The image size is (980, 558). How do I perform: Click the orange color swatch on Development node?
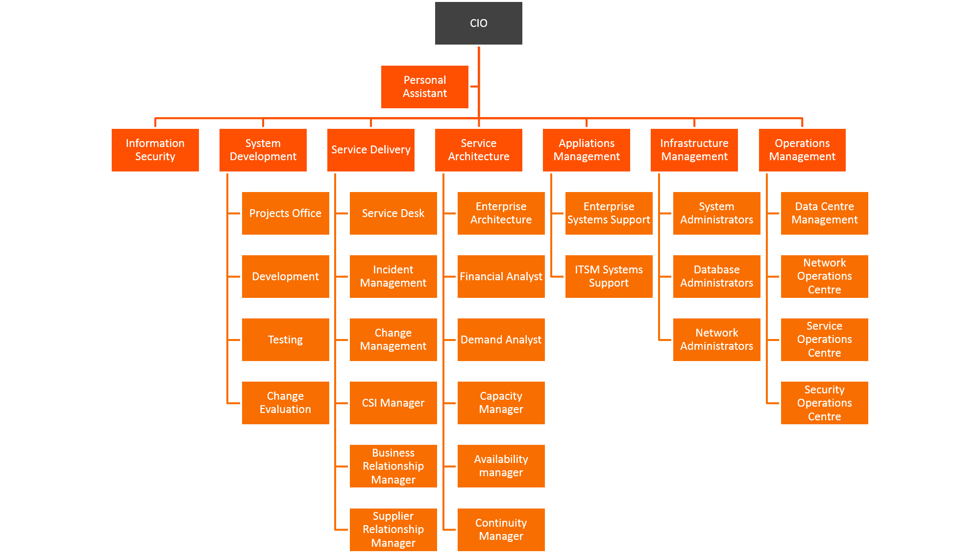[x=285, y=276]
